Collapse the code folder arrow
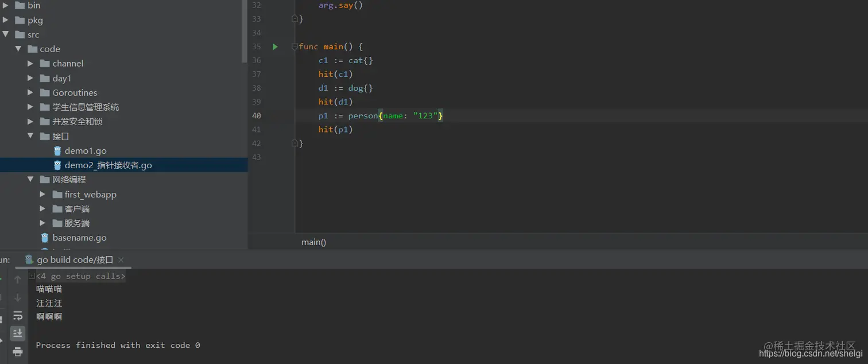The width and height of the screenshot is (868, 364). pos(18,49)
